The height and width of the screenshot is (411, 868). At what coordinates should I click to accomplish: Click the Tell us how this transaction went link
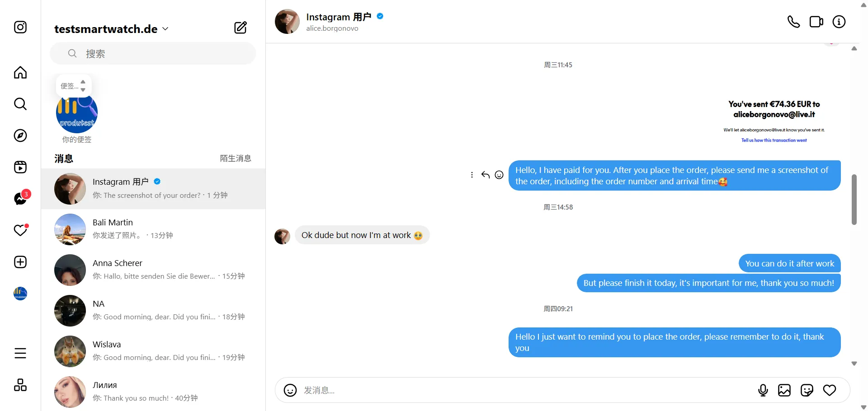pyautogui.click(x=774, y=140)
